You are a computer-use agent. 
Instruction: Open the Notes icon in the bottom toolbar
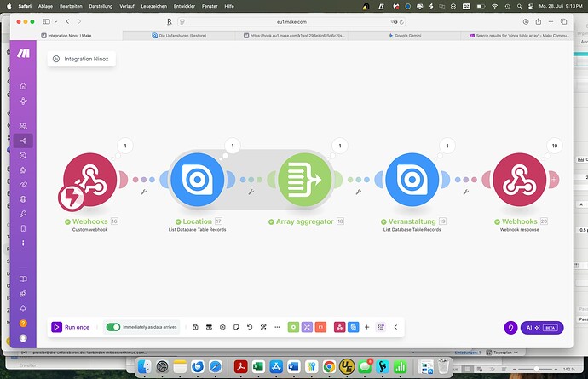click(236, 327)
